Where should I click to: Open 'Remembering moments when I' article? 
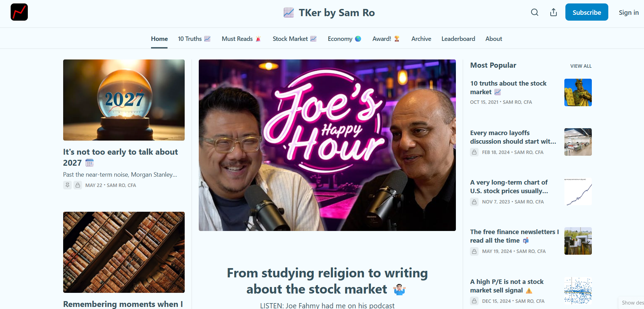point(123,304)
